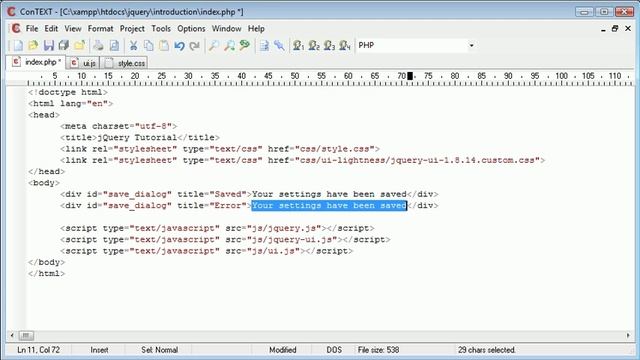Click the 'jQuery Tutorial' title text
The image size is (640, 360).
tap(137, 138)
